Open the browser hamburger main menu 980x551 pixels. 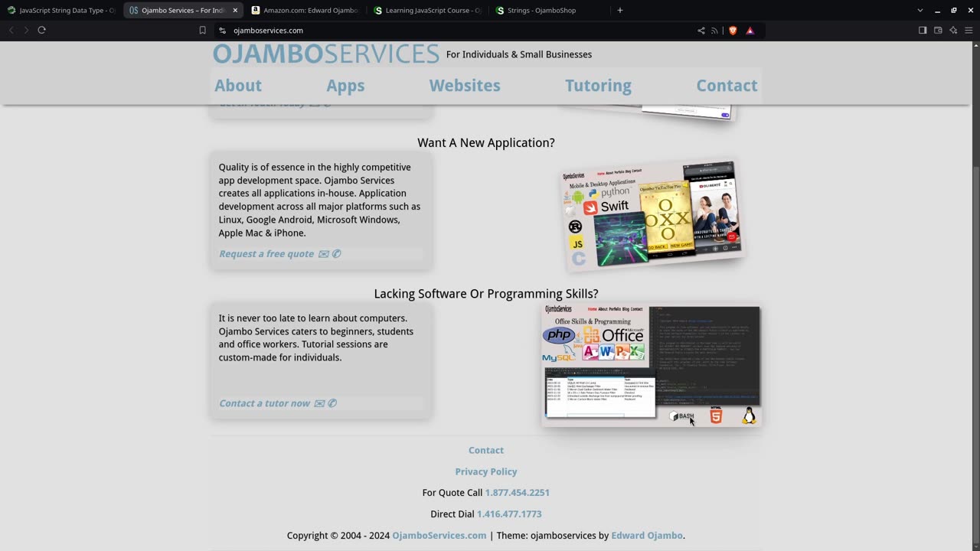pyautogui.click(x=969, y=31)
